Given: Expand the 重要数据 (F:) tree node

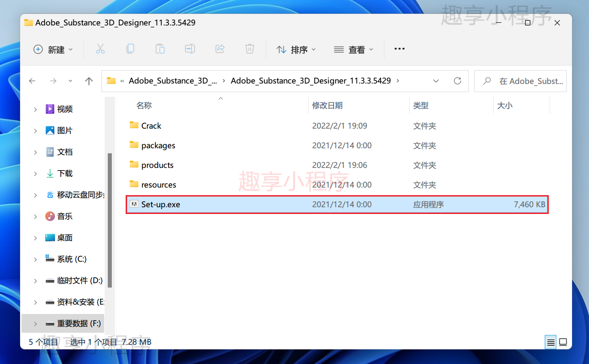Looking at the screenshot, I should pyautogui.click(x=35, y=323).
